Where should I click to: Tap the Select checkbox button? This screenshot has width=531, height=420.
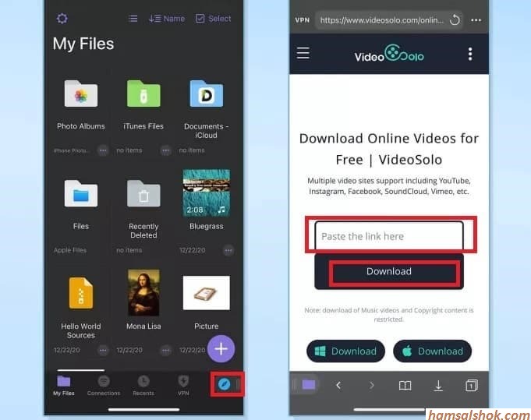(214, 18)
